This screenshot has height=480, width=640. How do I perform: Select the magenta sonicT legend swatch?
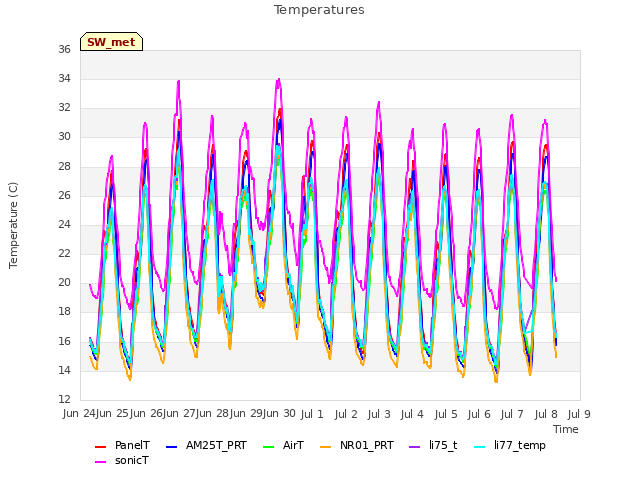(100, 462)
